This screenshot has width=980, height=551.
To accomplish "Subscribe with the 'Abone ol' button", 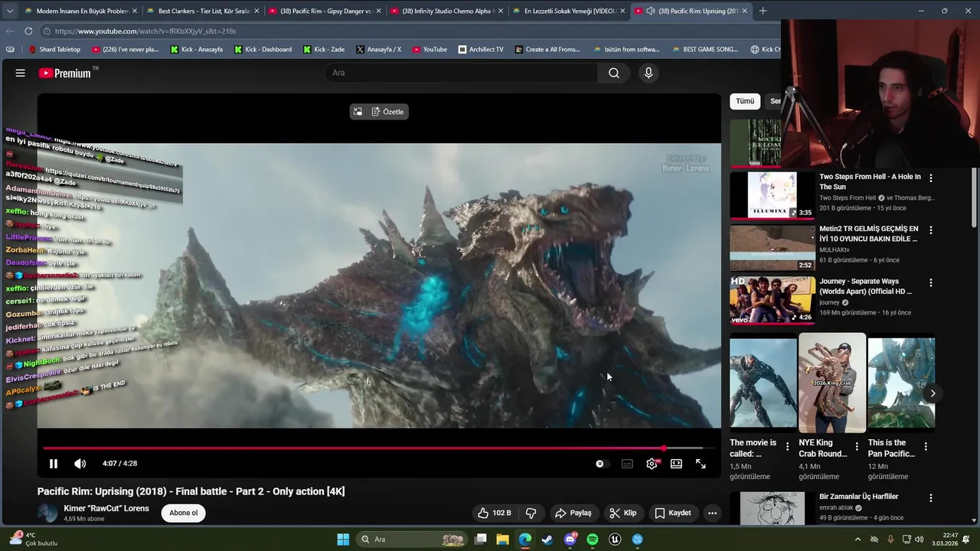I will point(184,513).
